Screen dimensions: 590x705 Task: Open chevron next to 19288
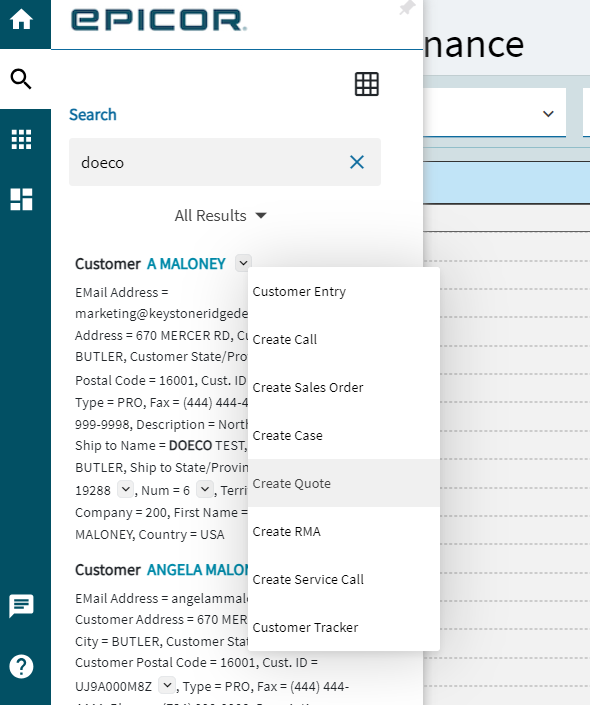125,489
